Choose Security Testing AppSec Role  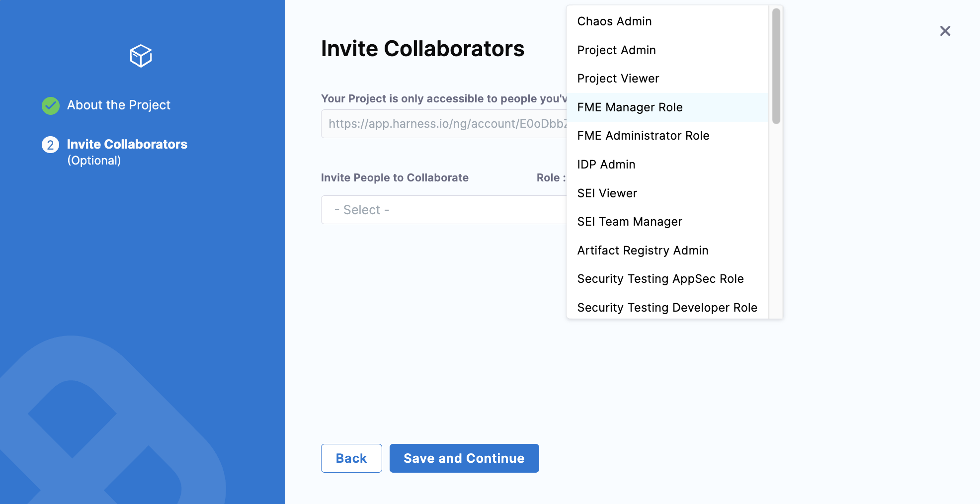(660, 279)
